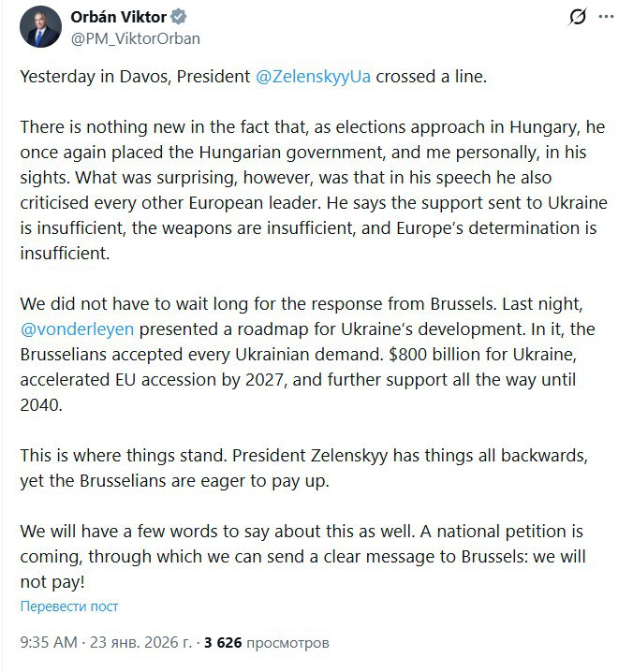This screenshot has height=672, width=633.
Task: Click the 9:35 AM post timestamp
Action: (x=48, y=644)
